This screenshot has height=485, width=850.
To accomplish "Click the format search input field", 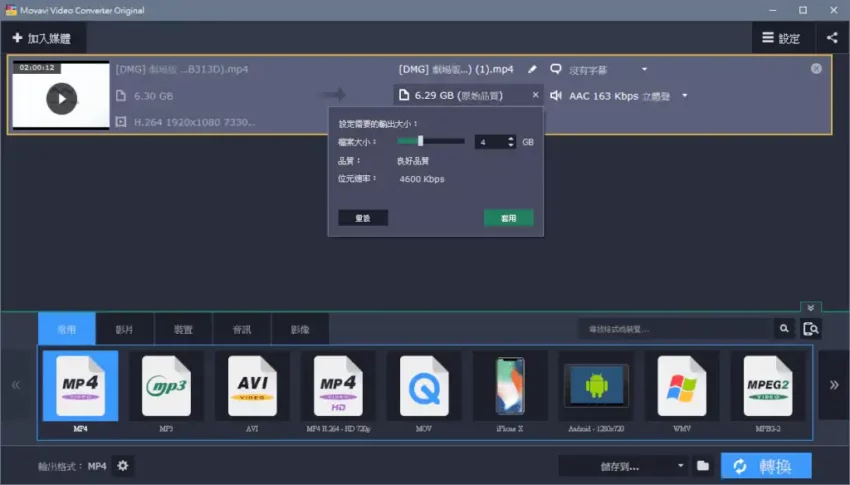I will click(x=675, y=329).
